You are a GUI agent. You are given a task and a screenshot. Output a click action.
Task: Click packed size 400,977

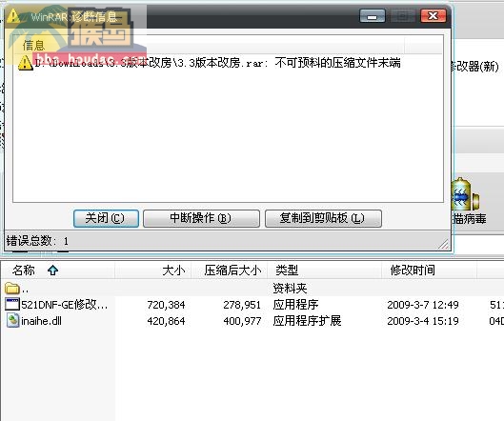[x=242, y=321]
